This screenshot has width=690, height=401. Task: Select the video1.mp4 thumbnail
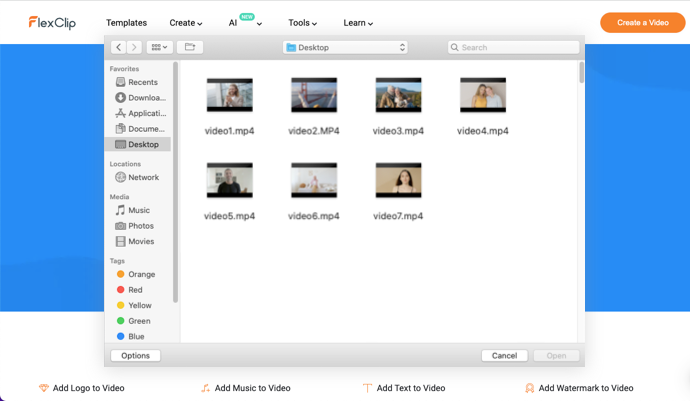click(230, 95)
